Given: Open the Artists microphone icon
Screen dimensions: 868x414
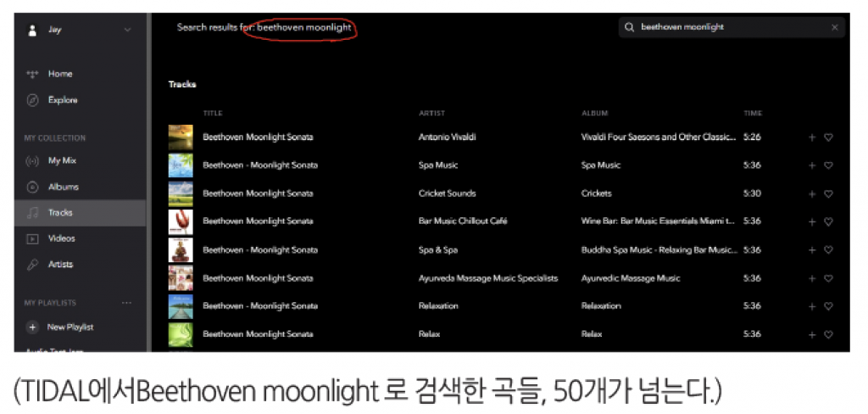Looking at the screenshot, I should pyautogui.click(x=32, y=265).
